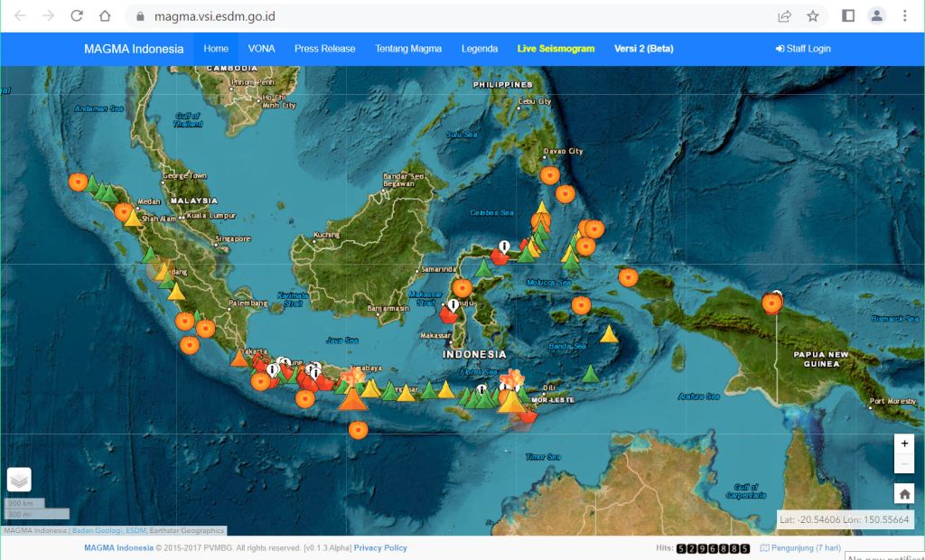
Task: Open the Privacy Policy link
Action: (380, 548)
